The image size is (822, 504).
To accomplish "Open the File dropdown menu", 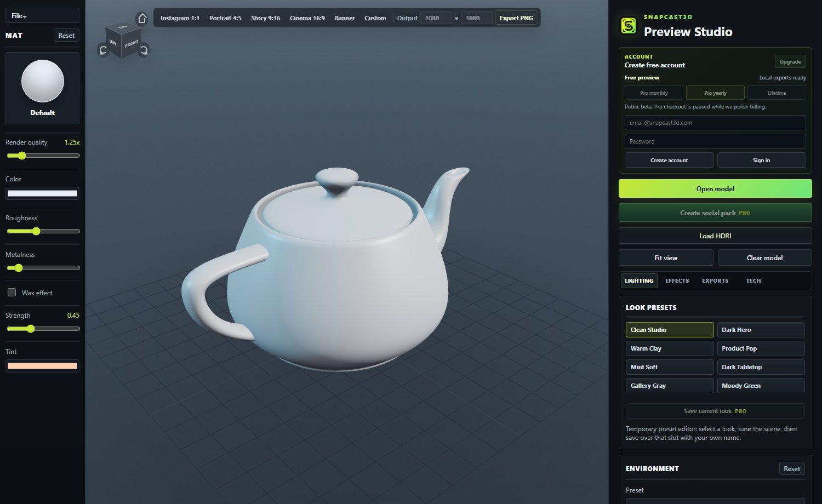I will tap(42, 16).
